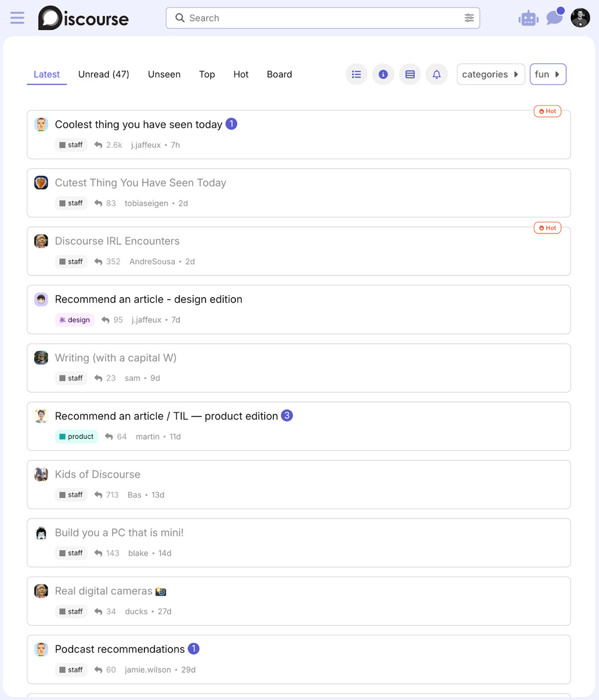This screenshot has height=700, width=599.
Task: Expand the categories dropdown
Action: click(491, 74)
